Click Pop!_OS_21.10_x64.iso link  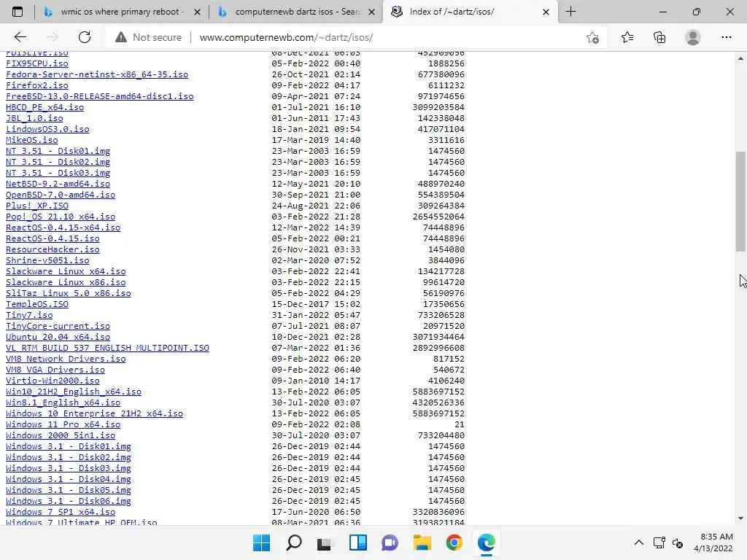coord(61,217)
